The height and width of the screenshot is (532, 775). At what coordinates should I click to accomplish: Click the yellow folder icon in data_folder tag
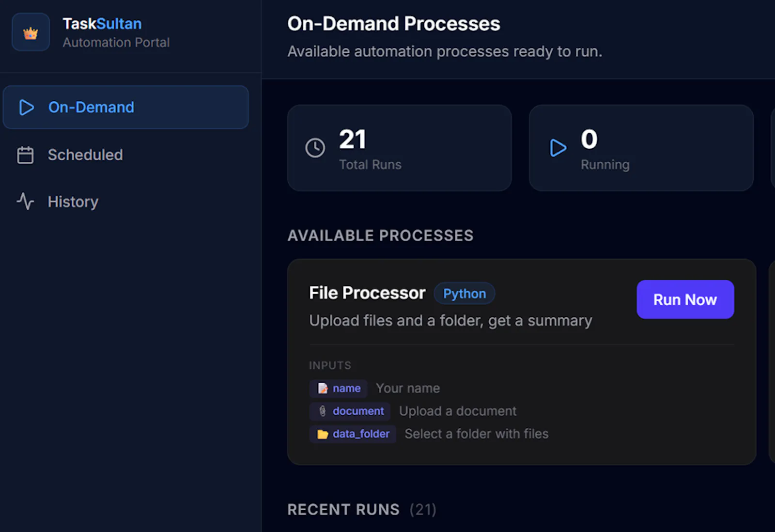click(x=323, y=434)
